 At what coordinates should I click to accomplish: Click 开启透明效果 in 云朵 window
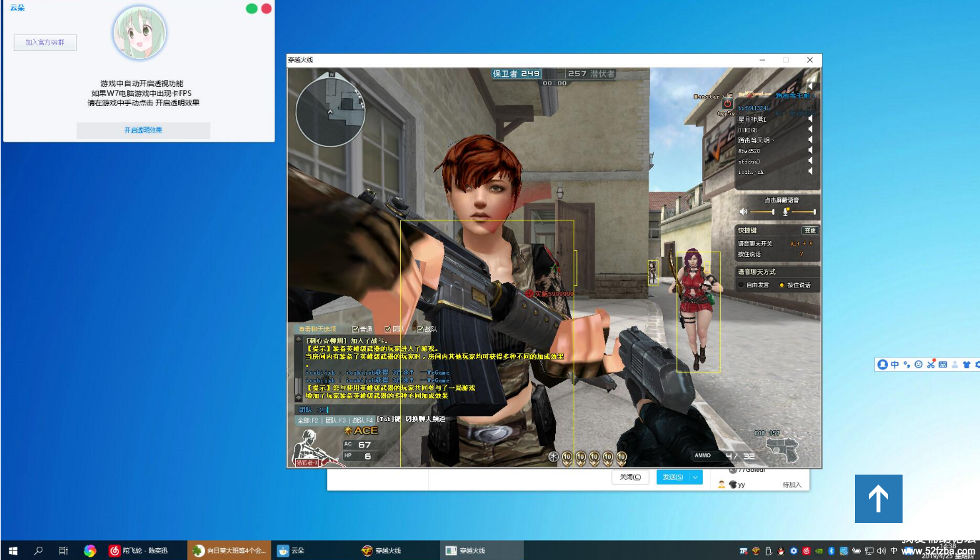pyautogui.click(x=144, y=130)
